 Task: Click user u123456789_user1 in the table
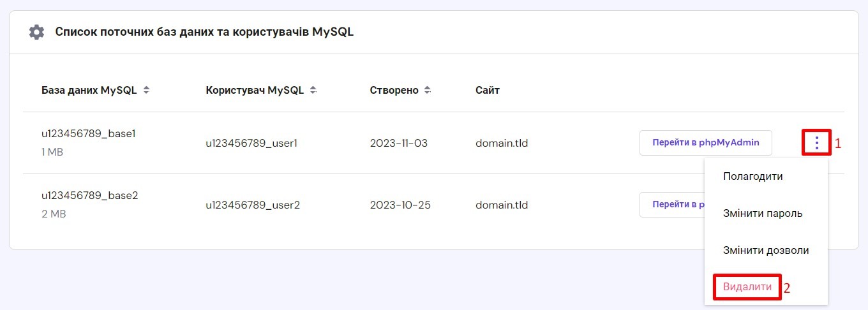pyautogui.click(x=251, y=144)
